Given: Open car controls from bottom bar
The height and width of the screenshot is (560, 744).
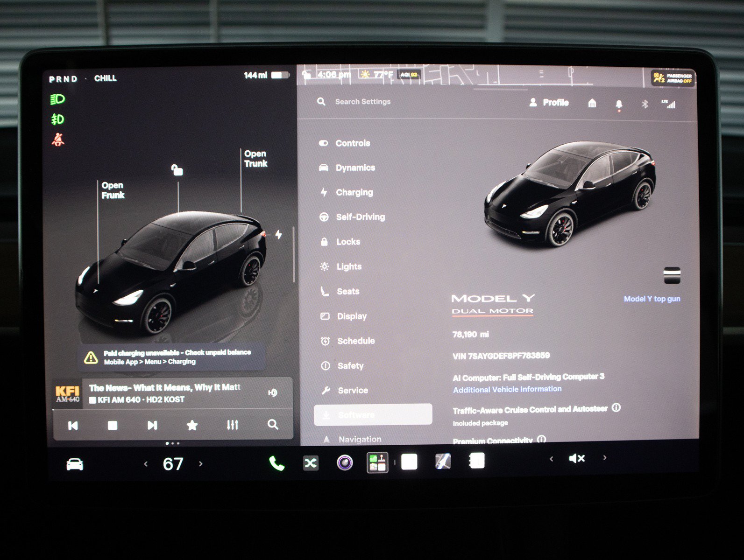Looking at the screenshot, I should (x=75, y=464).
